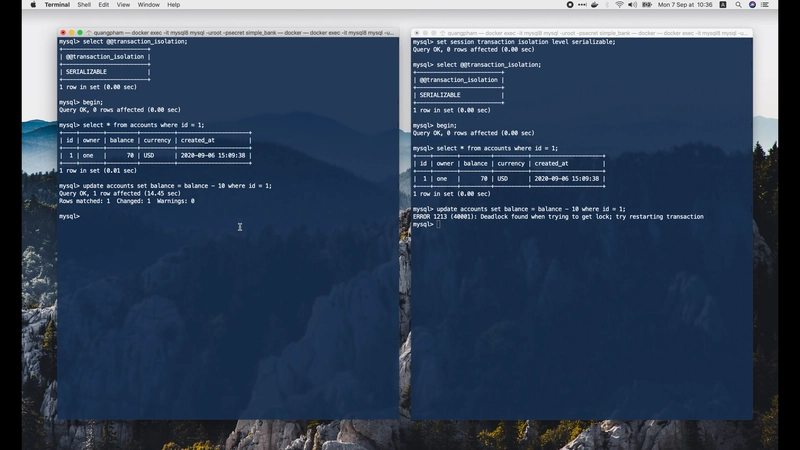This screenshot has width=800, height=450.
Task: Click the empty mysql prompt in left terminal
Action: pyautogui.click(x=69, y=216)
